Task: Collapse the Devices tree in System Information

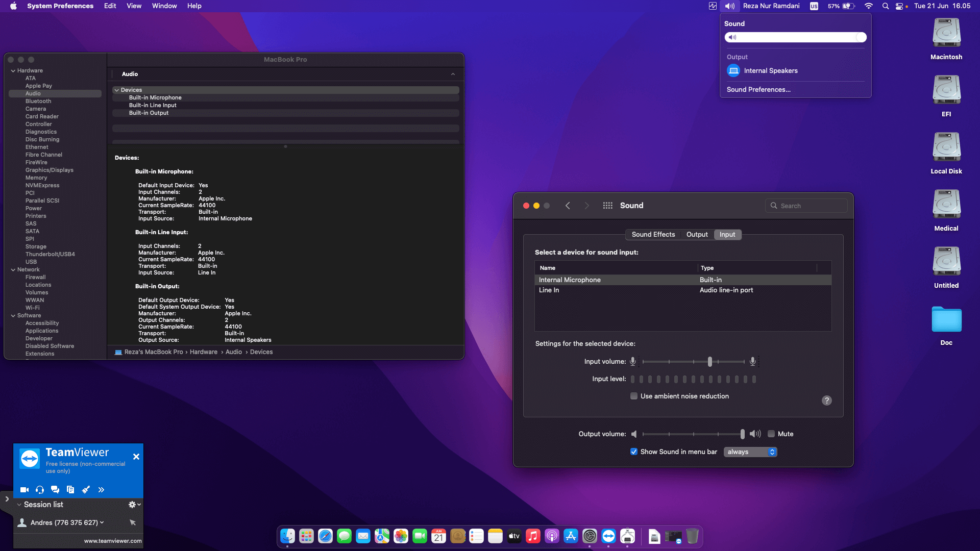Action: [117, 90]
